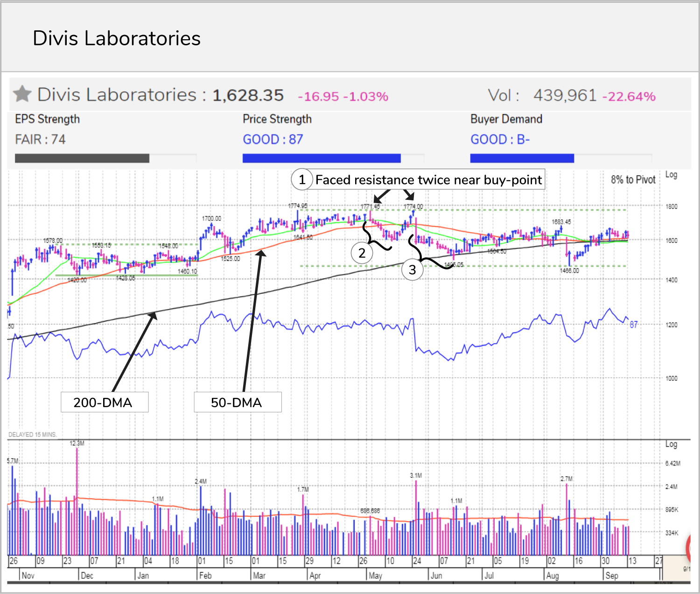Click the 1800 price axis label
Screen dimensions: 700x594
[672, 206]
